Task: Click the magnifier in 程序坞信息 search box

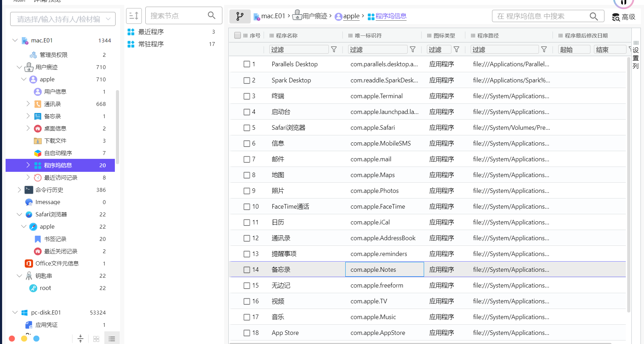Action: pyautogui.click(x=594, y=16)
